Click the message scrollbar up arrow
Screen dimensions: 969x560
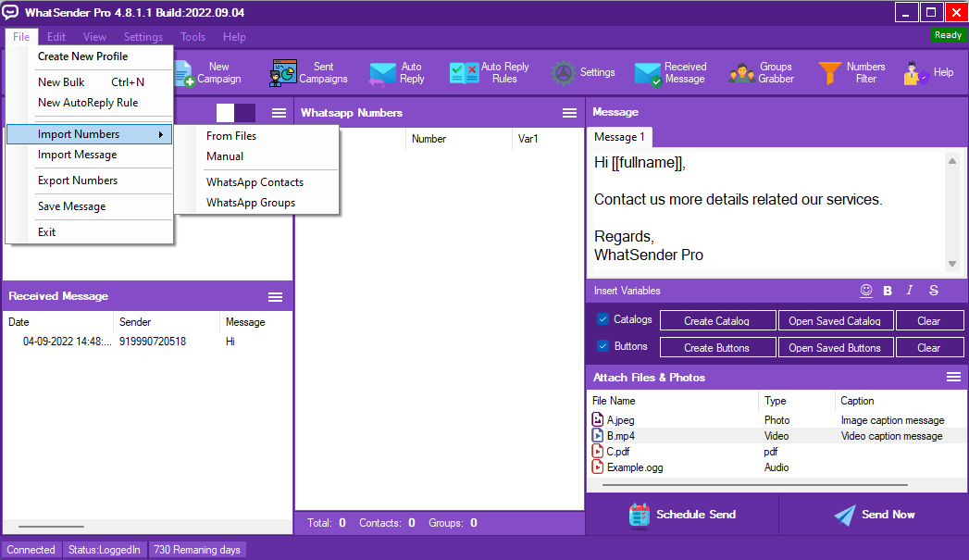pos(952,161)
